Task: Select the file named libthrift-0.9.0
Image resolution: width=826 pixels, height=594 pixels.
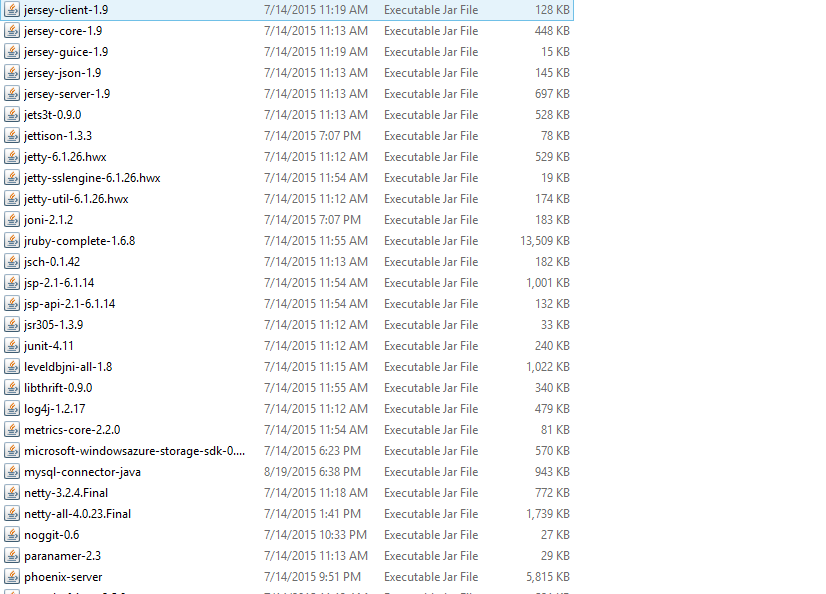Action: click(x=58, y=388)
